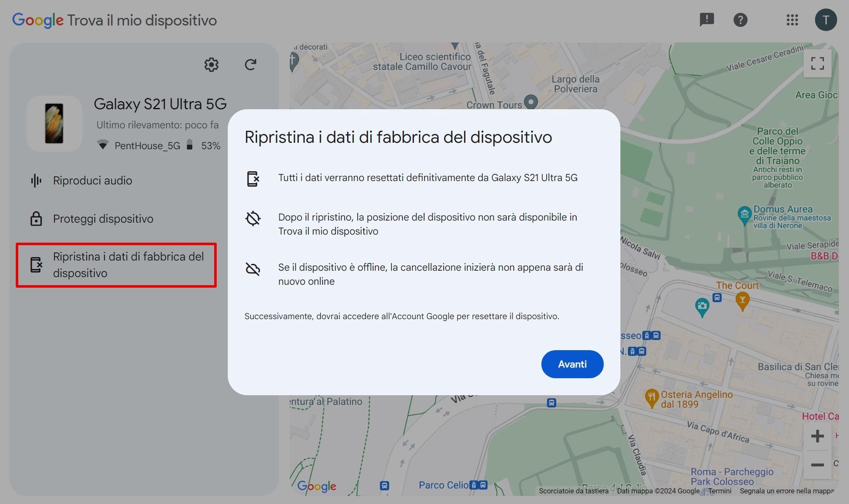849x504 pixels.
Task: Open Scorciatoie da tastiera on the map
Action: [x=573, y=491]
